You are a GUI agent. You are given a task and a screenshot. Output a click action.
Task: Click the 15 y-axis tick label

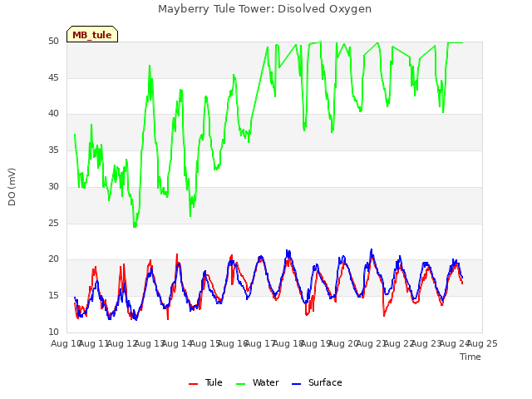[53, 296]
